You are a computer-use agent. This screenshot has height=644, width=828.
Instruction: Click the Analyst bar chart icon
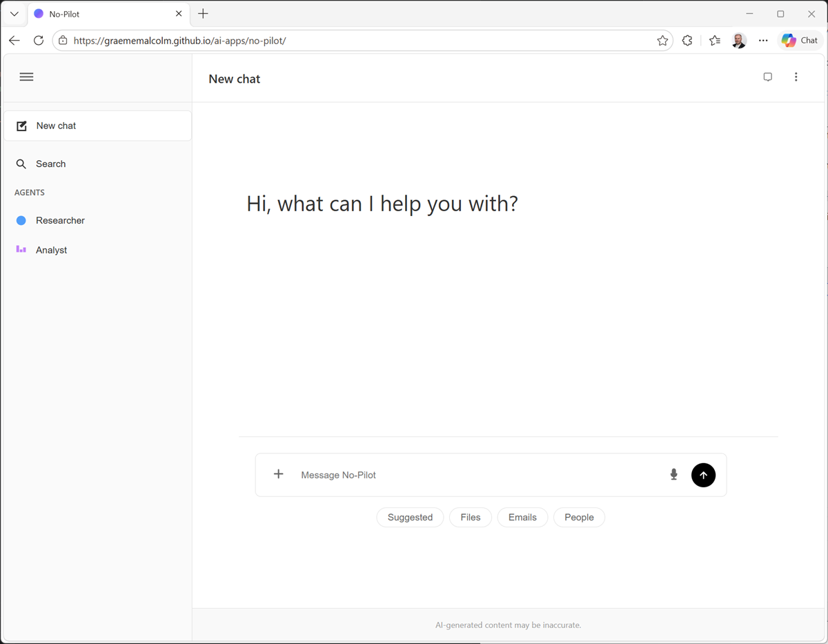click(x=21, y=249)
